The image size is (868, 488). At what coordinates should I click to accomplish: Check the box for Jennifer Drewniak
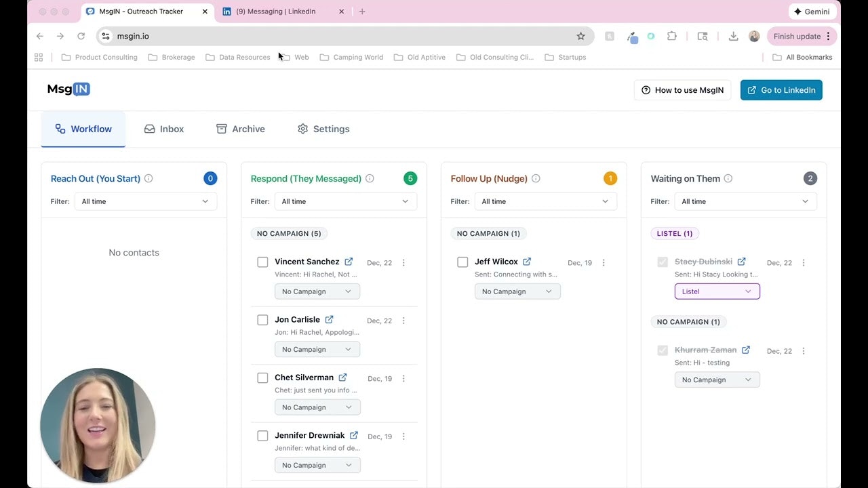[262, 436]
